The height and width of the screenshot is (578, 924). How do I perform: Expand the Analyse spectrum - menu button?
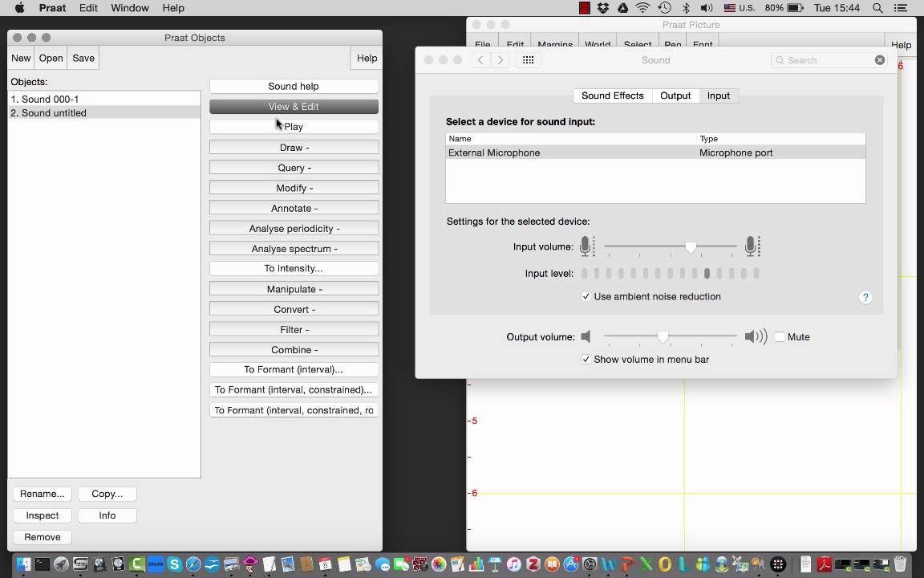(294, 249)
